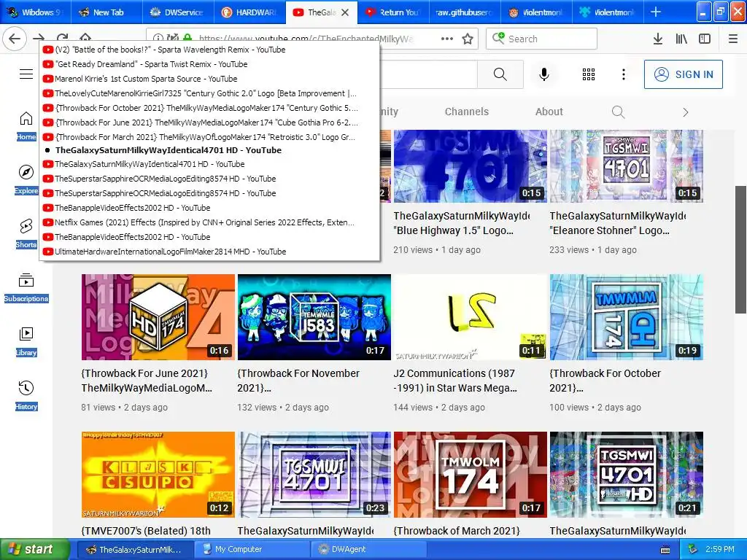Select history entry Marenol Kirrie's 1st Custom Sparta Source

pos(209,79)
